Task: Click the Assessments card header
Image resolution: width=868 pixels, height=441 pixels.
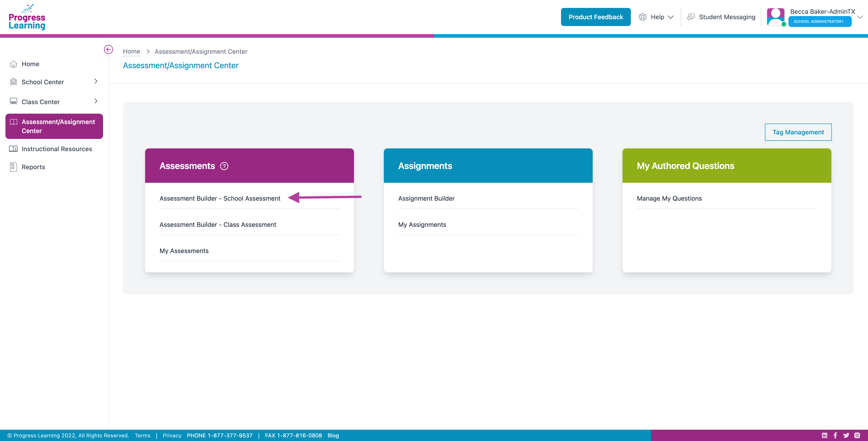Action: pyautogui.click(x=249, y=166)
